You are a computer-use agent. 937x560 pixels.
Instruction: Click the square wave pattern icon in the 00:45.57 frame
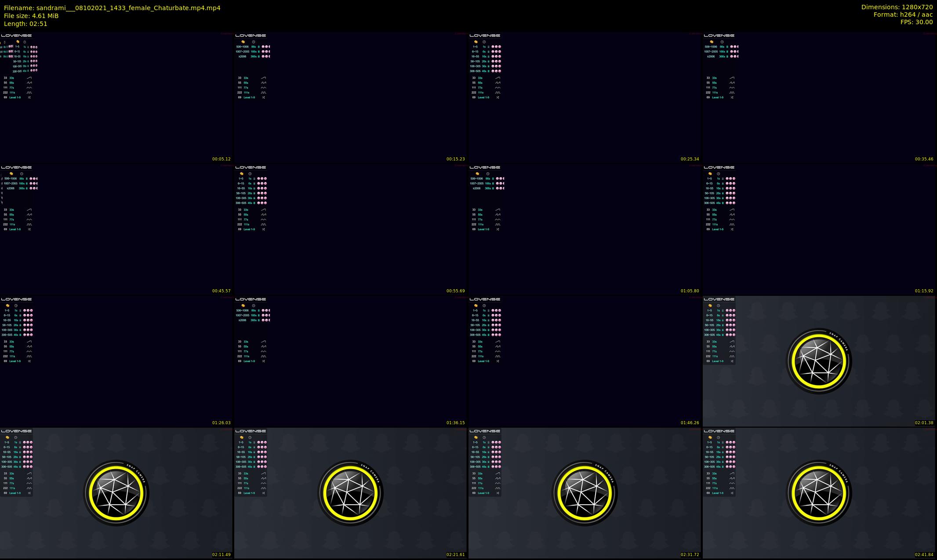pyautogui.click(x=29, y=224)
